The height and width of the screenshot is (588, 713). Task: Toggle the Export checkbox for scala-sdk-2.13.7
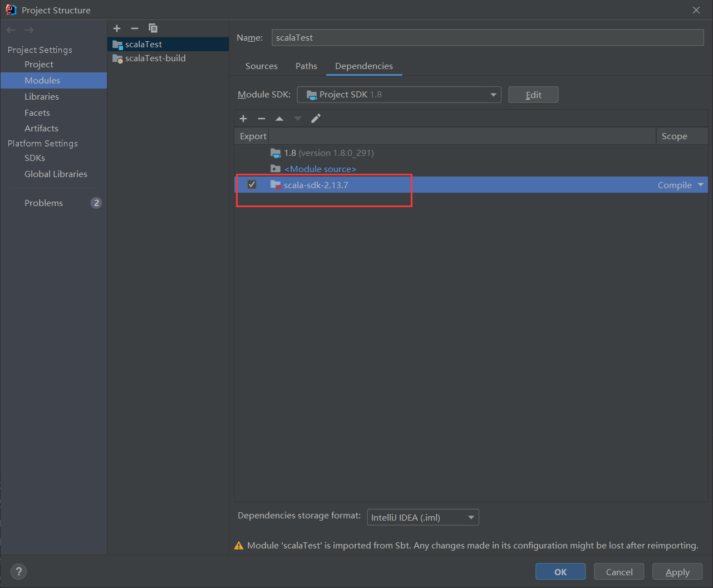(x=252, y=184)
